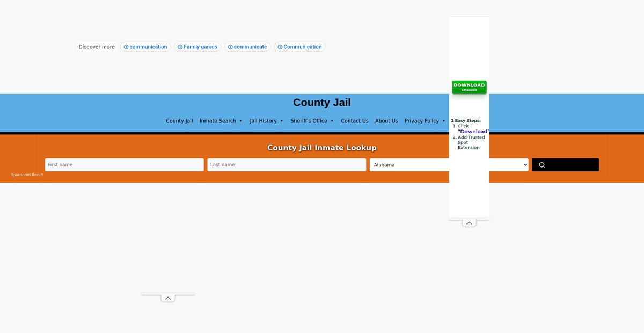Open the Alabama state dropdown
This screenshot has height=333, width=644.
(449, 165)
